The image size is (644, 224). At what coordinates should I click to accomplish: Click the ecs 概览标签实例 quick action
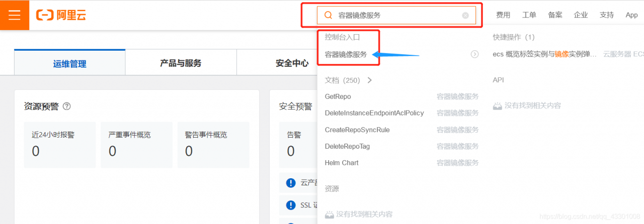[x=545, y=54]
